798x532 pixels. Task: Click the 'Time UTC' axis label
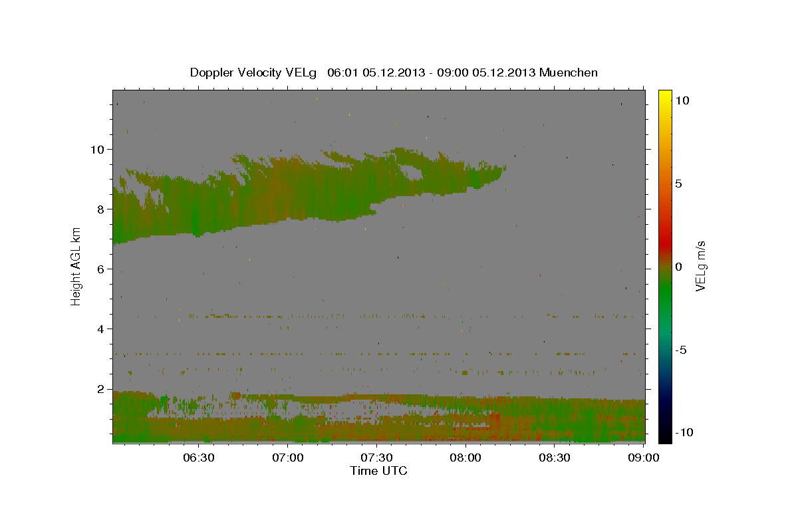(x=378, y=471)
